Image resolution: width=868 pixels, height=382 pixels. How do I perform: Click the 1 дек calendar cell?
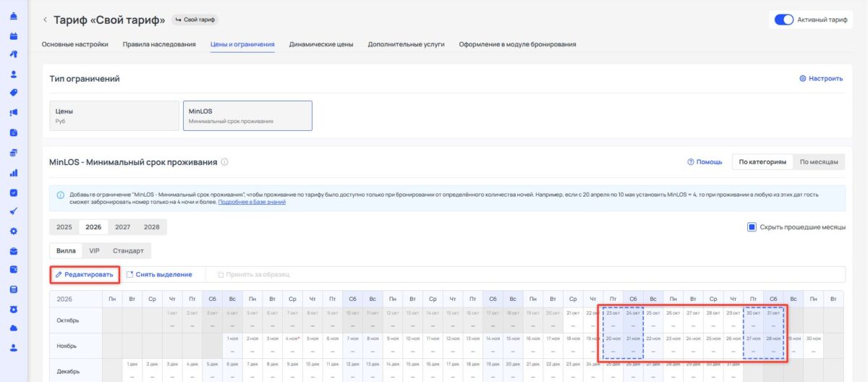[x=132, y=370]
